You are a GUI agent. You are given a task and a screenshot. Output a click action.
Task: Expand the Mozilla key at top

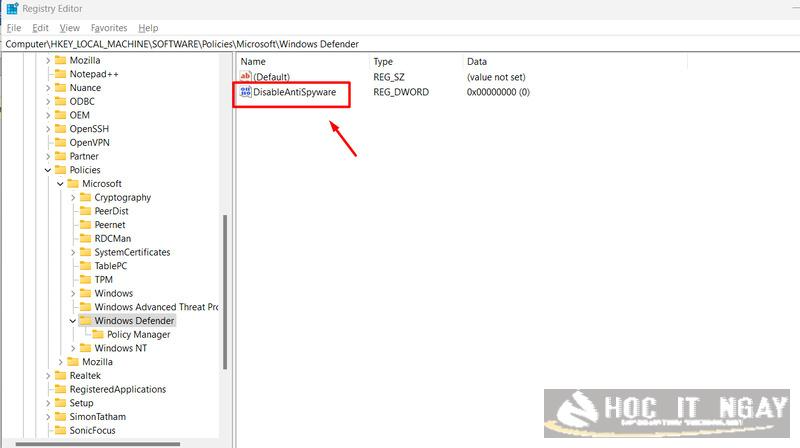pos(48,60)
